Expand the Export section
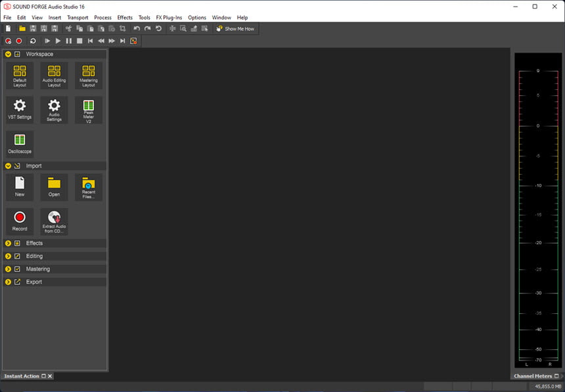This screenshot has width=565, height=392. pyautogui.click(x=8, y=282)
